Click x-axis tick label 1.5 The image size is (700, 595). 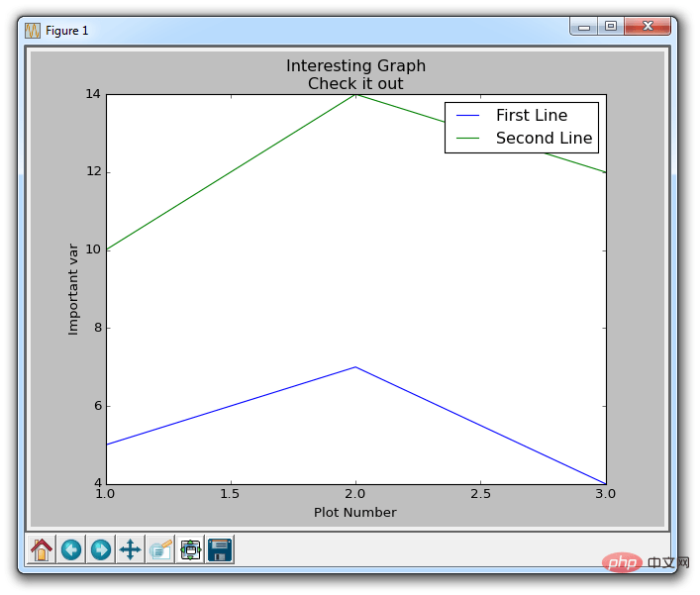(230, 494)
